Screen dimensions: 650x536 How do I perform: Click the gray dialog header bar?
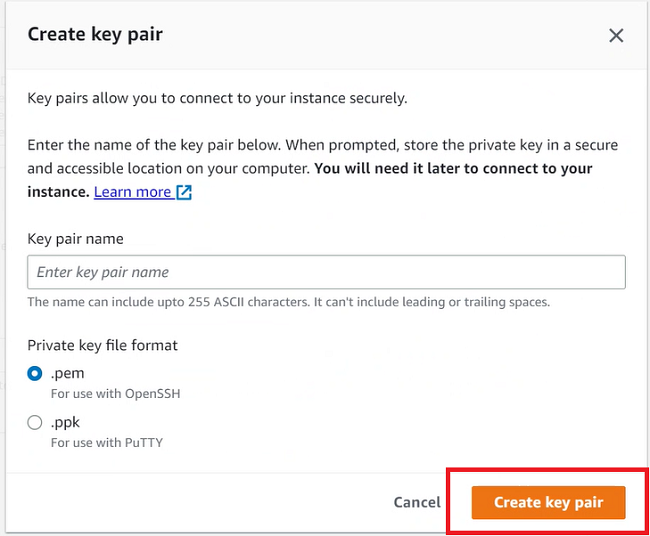326,35
